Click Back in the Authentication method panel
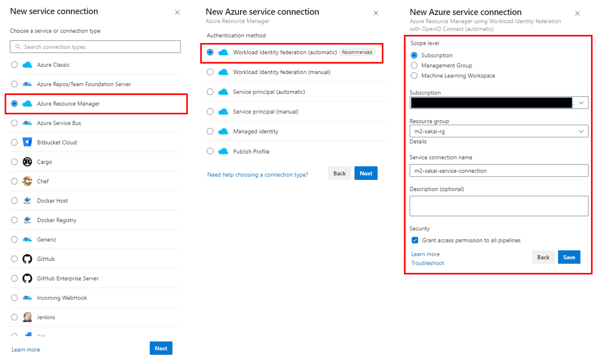Viewport: 598px width, 364px height. click(340, 173)
